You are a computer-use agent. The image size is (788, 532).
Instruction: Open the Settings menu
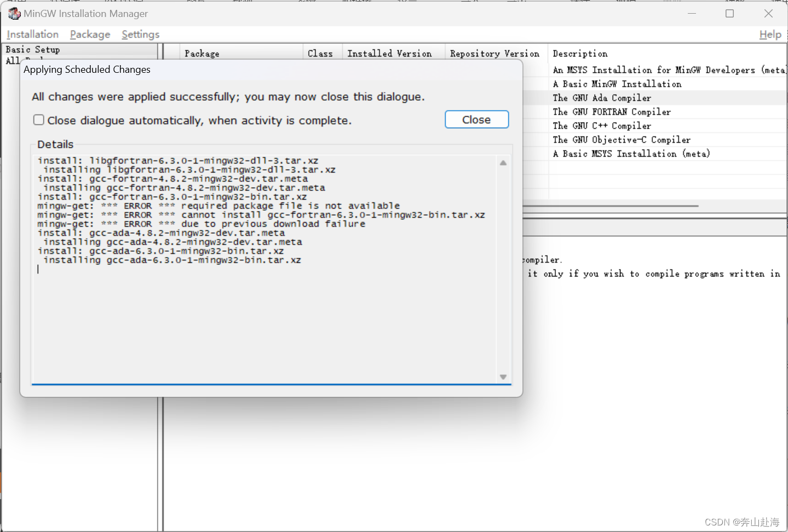(x=140, y=34)
